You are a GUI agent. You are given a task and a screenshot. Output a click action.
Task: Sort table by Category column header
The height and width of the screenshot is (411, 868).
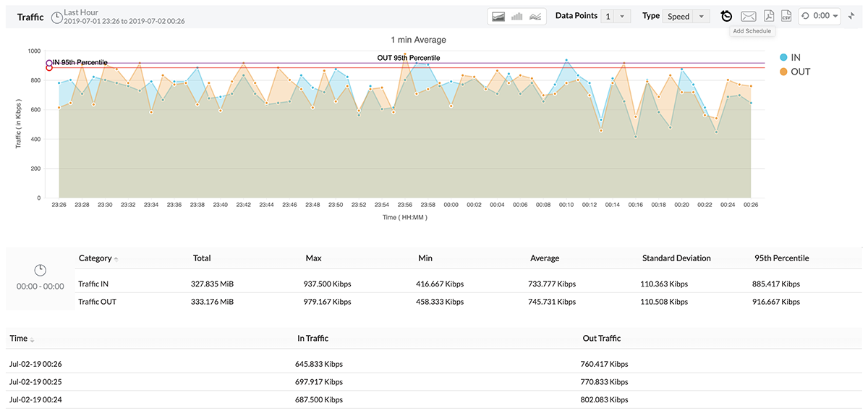pyautogui.click(x=95, y=258)
